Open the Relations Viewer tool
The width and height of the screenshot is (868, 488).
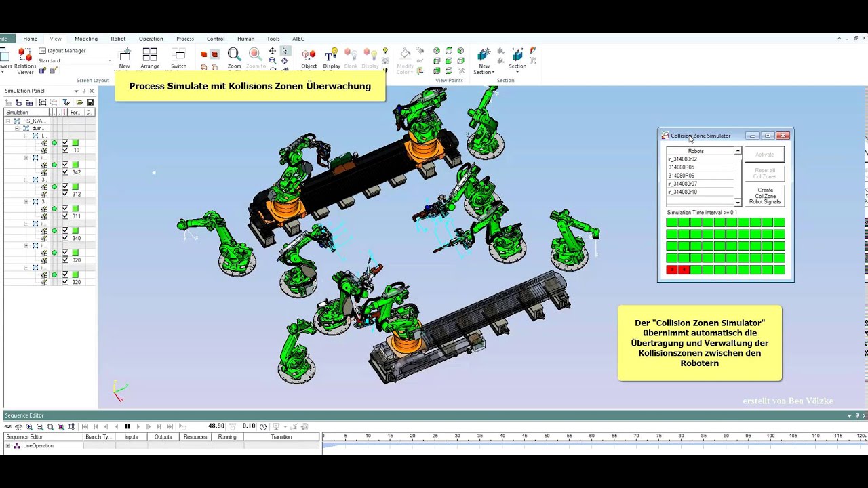pyautogui.click(x=25, y=60)
